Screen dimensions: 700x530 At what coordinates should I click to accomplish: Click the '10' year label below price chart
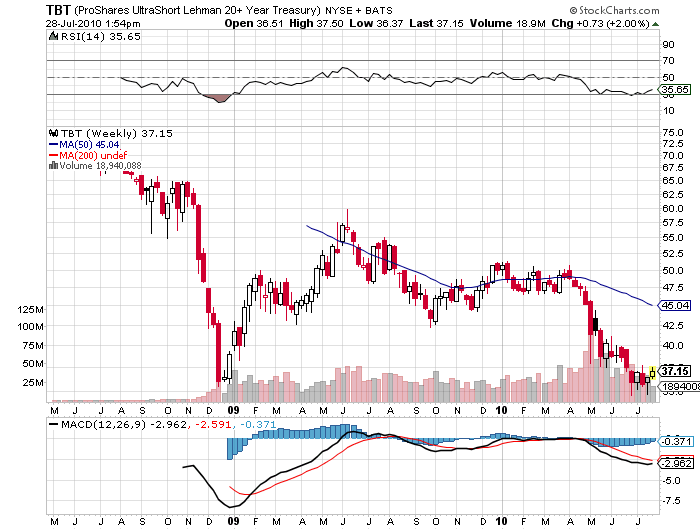coord(501,410)
